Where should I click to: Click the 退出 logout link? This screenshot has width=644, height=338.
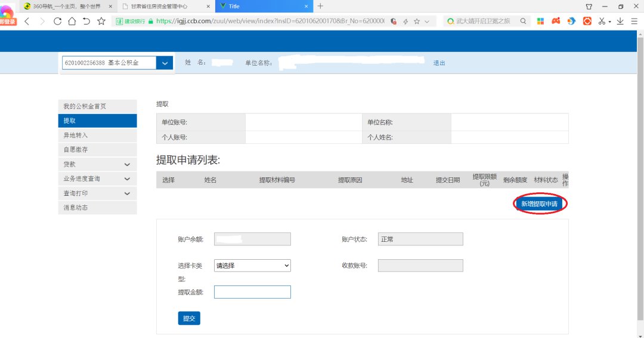(439, 63)
